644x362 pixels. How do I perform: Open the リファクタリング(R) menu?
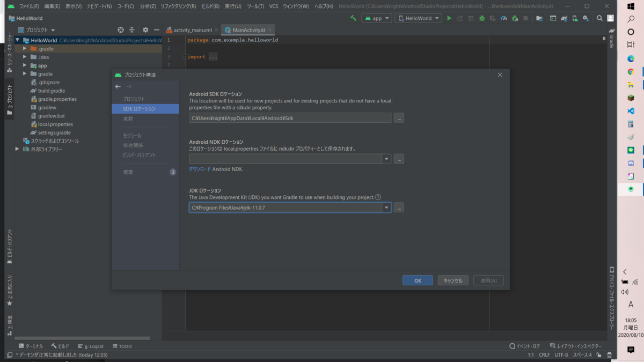click(178, 6)
